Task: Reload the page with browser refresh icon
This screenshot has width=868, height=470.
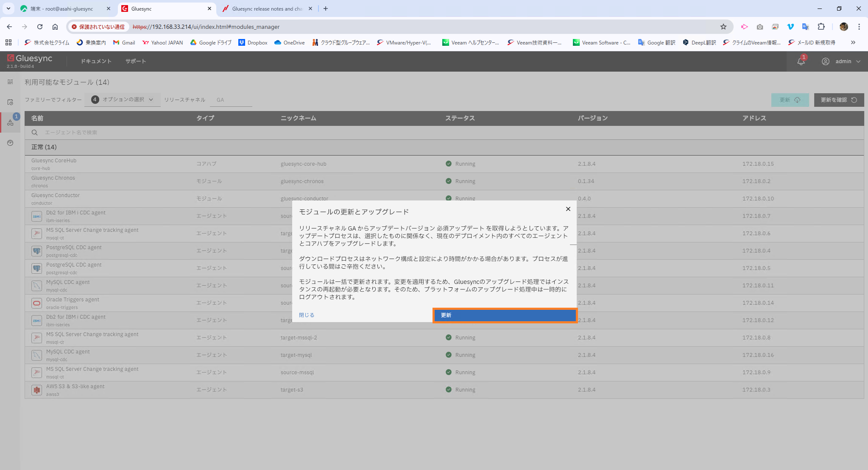Action: coord(40,27)
